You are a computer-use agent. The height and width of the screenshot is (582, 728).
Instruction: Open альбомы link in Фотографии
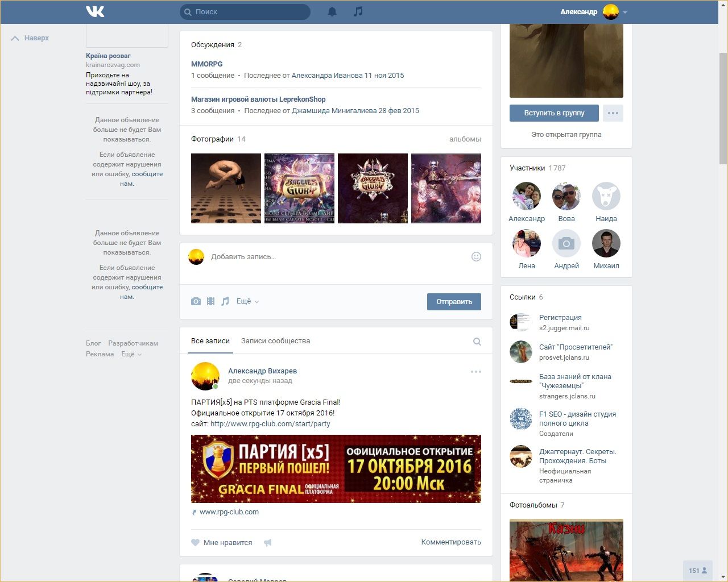point(465,139)
